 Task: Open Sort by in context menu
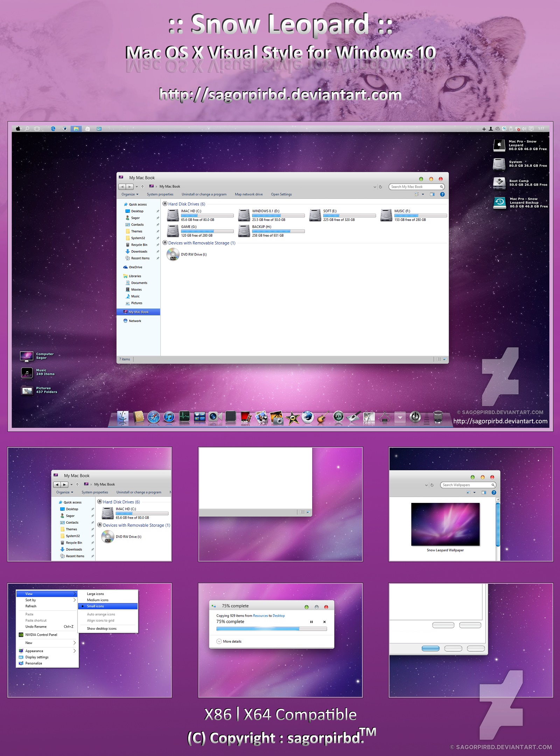point(47,600)
